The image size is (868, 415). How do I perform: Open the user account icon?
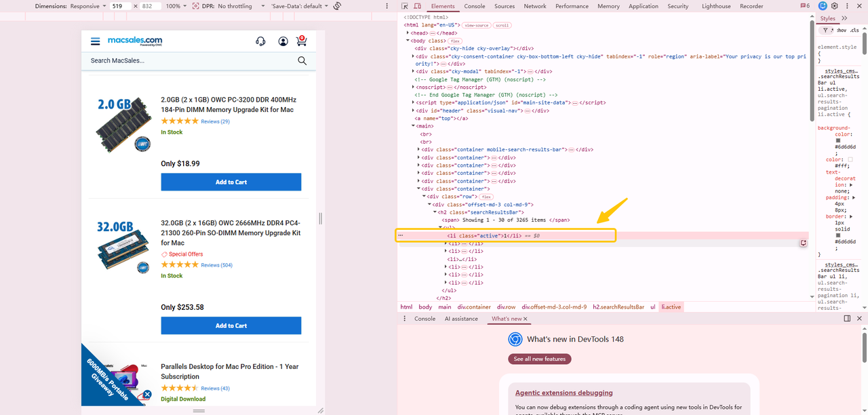pyautogui.click(x=283, y=41)
